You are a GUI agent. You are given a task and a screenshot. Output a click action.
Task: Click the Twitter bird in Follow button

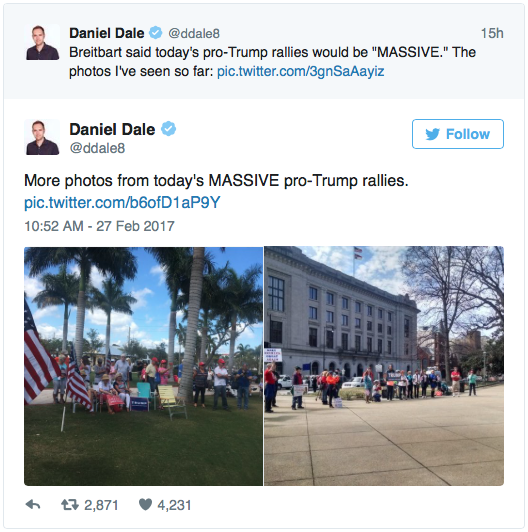coord(433,134)
